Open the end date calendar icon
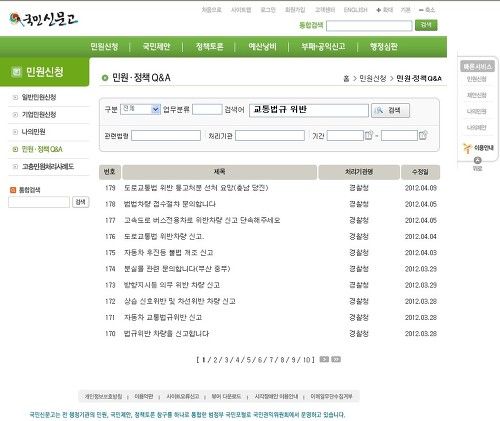Screen dimensions: 500x421 [423, 135]
